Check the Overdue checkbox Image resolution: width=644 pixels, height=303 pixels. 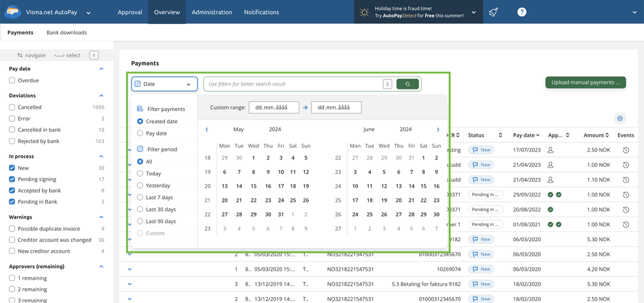pos(12,81)
